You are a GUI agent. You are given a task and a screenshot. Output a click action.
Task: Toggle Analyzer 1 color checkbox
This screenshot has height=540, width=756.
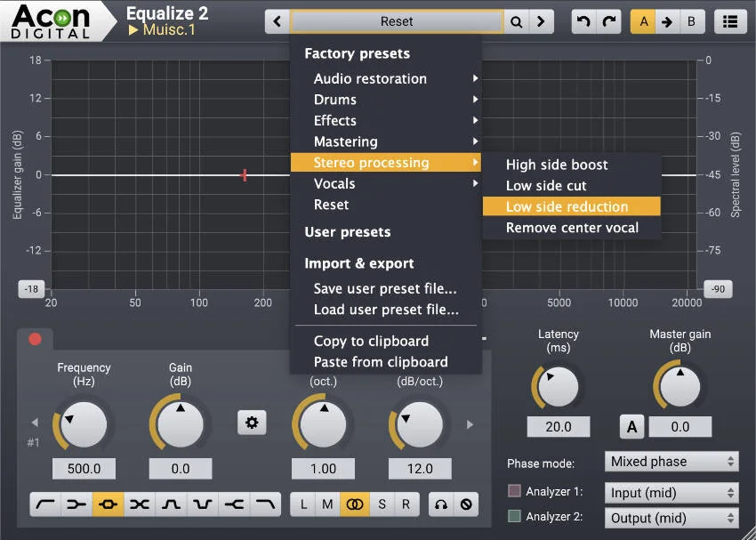pos(514,491)
